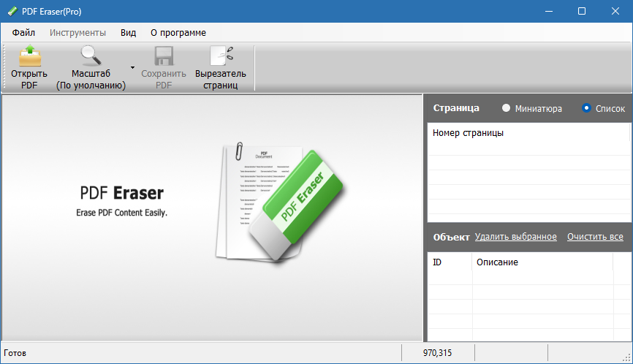Click the Номер страницы column header
Image resolution: width=633 pixels, height=364 pixels.
(528, 133)
